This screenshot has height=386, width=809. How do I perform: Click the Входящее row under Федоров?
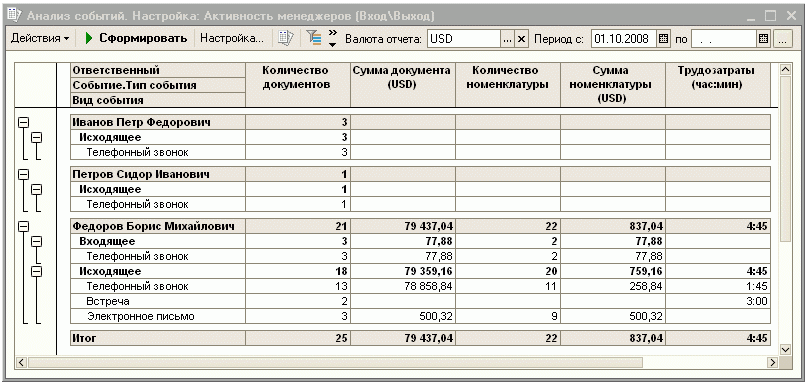click(420, 241)
